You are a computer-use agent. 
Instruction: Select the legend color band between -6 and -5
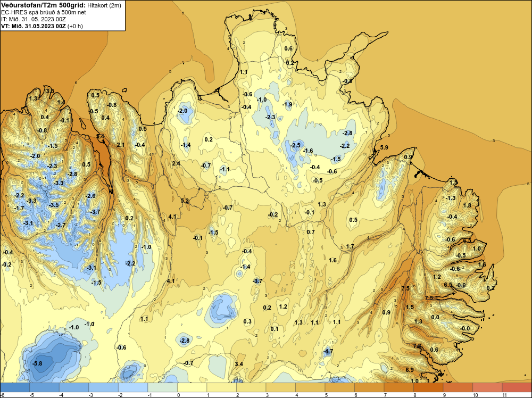[x=15, y=387]
